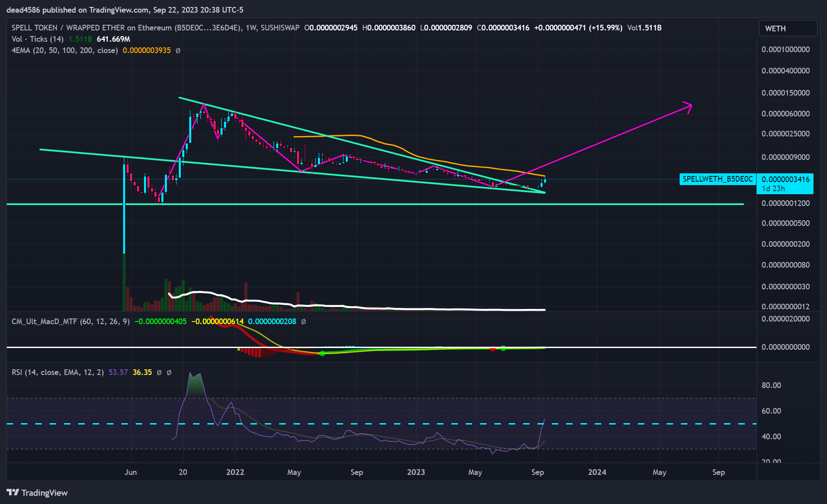Click the +15.99% change value
The height and width of the screenshot is (504, 827).
606,28
